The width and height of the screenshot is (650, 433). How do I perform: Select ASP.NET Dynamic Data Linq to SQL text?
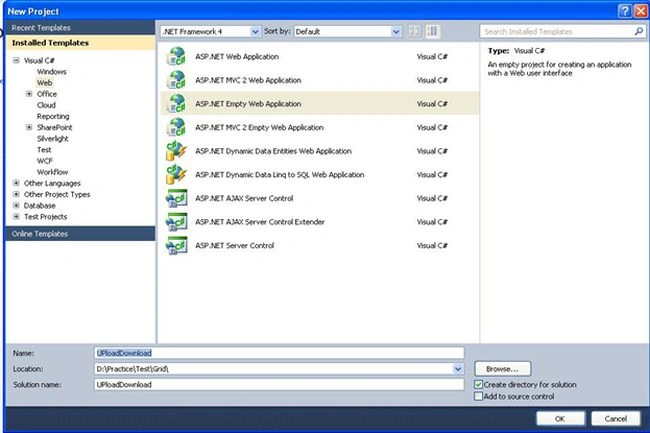point(280,175)
